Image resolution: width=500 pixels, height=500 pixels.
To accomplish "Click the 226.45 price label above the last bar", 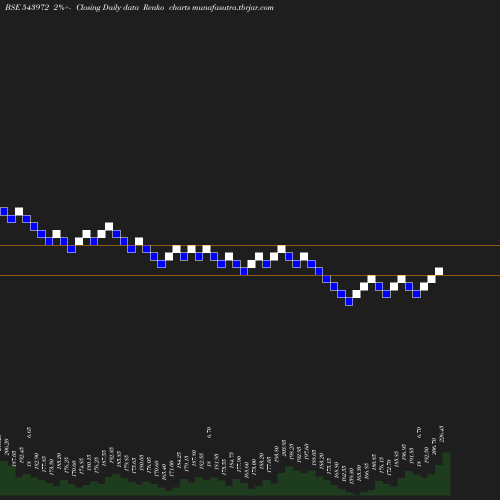I will coord(443,434).
